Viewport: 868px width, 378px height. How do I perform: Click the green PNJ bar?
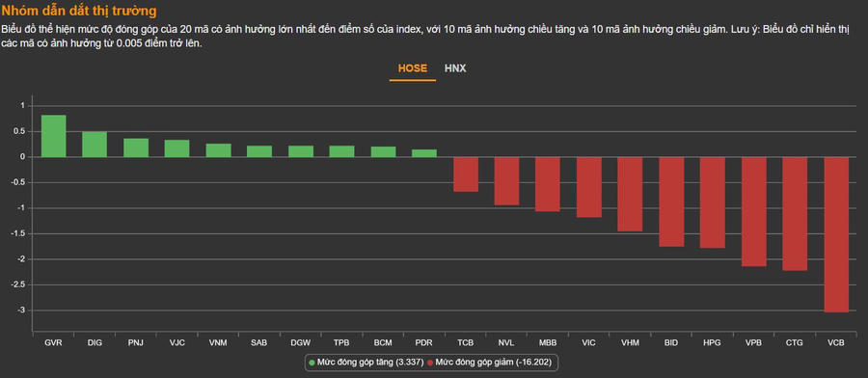(x=136, y=148)
